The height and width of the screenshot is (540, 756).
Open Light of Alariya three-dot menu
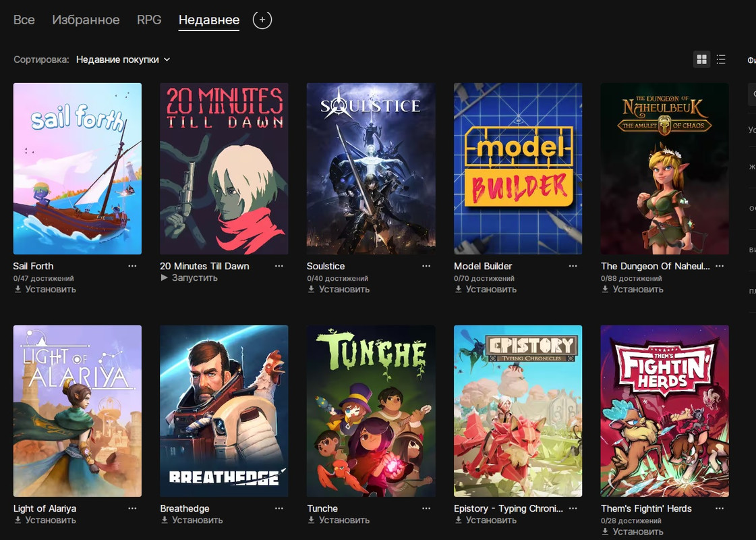(132, 508)
